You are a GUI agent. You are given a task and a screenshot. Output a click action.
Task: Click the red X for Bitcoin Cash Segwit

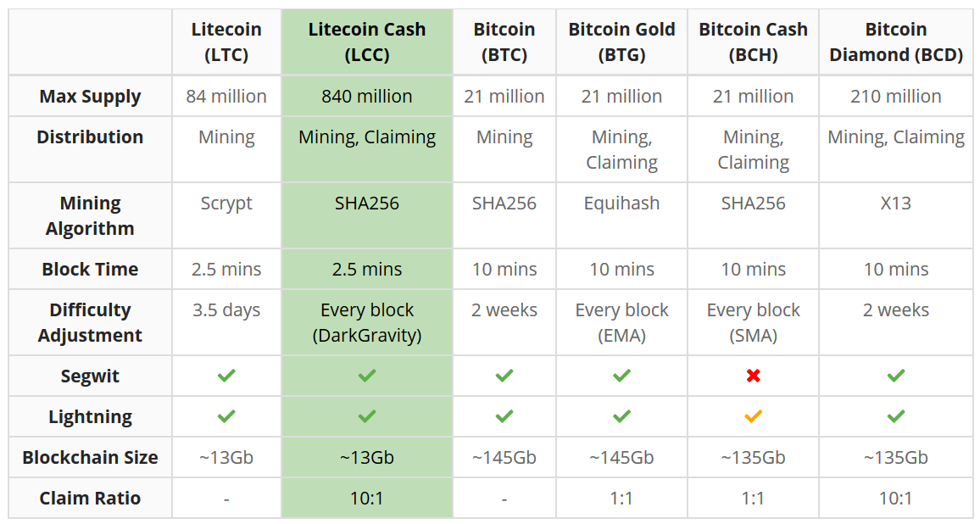pos(754,376)
